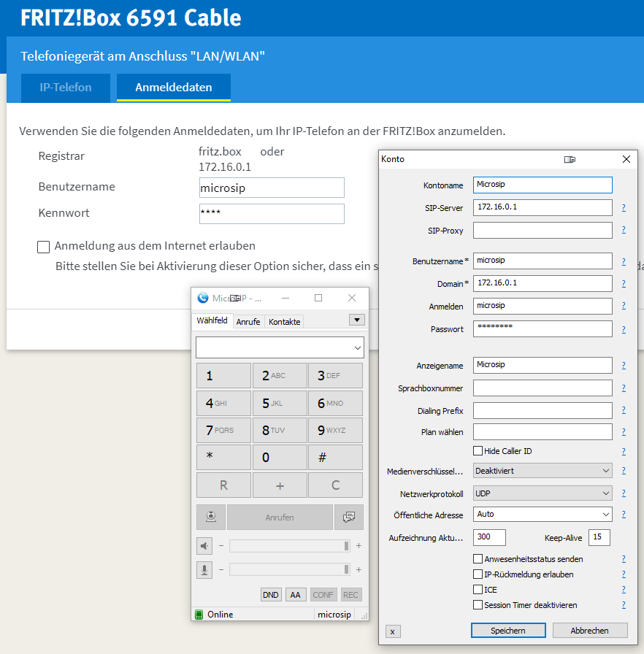Open the Anrufe tab in MicroSIP
The width and height of the screenshot is (644, 654).
(248, 322)
